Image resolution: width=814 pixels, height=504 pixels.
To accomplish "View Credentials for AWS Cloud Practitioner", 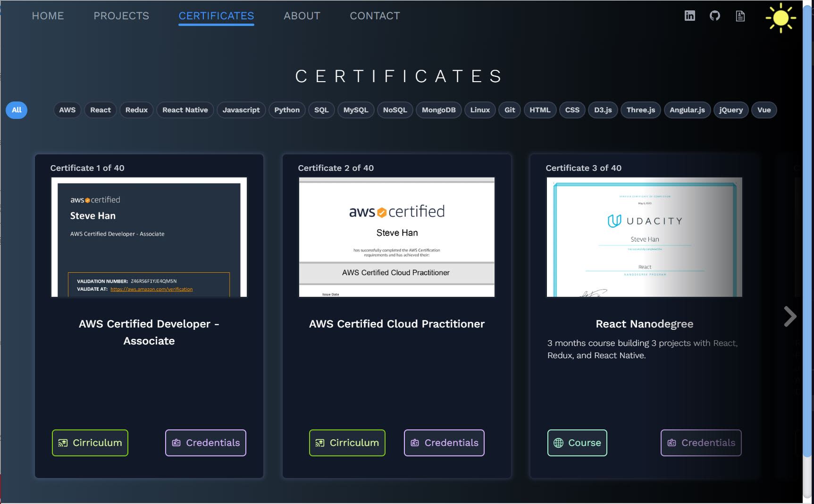I will tap(444, 443).
